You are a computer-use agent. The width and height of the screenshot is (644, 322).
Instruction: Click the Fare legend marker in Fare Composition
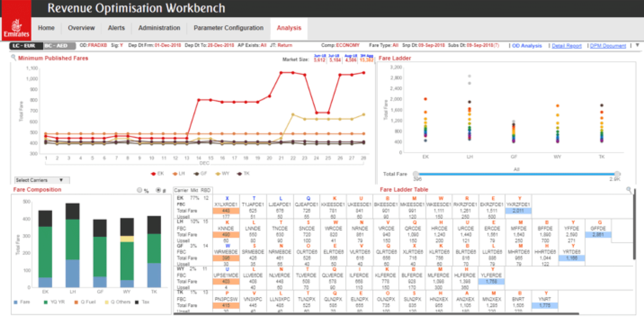15,302
